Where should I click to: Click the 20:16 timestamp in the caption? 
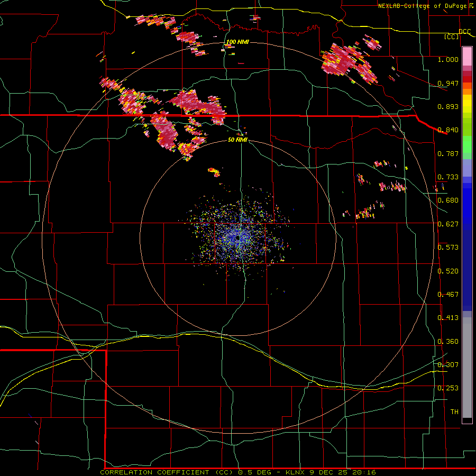point(364,472)
